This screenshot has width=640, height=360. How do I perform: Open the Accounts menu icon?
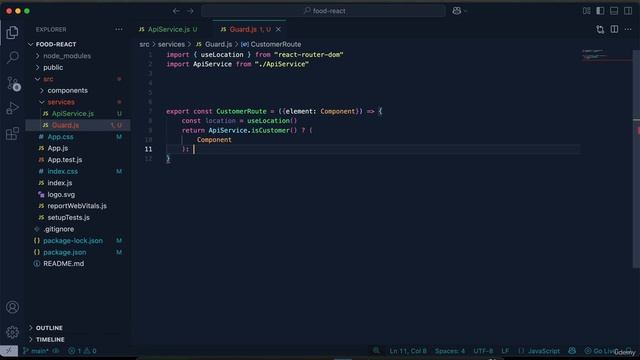click(12, 307)
